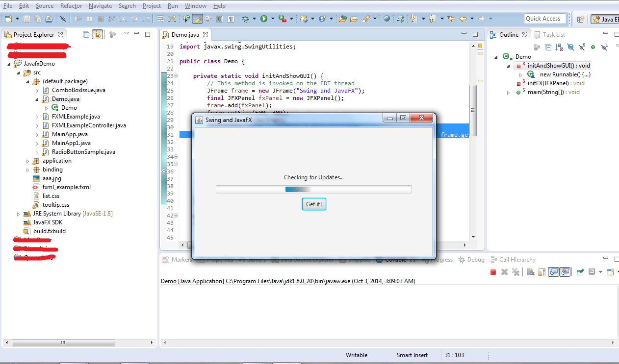Open the Call Hierarchy tab

[x=513, y=260]
